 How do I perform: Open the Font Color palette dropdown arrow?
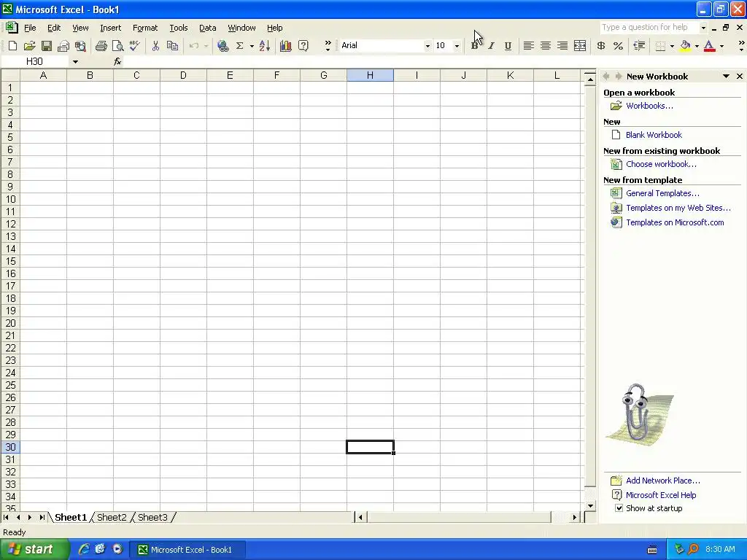721,46
